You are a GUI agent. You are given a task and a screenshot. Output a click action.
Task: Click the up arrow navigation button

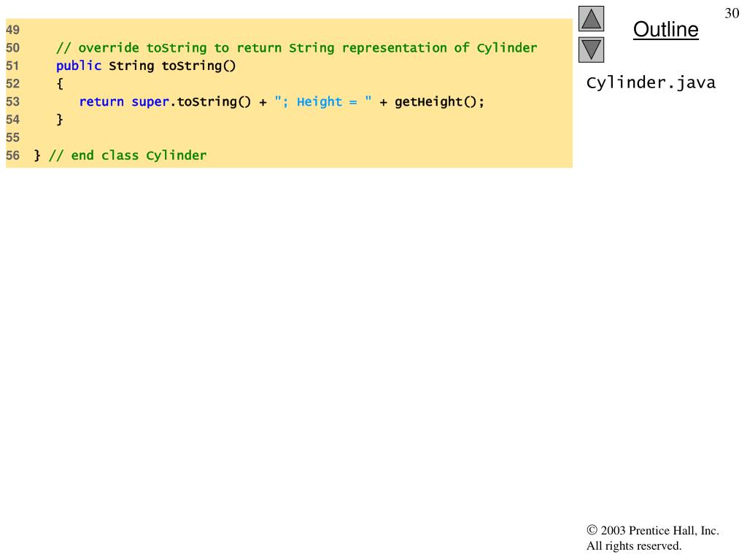point(591,18)
